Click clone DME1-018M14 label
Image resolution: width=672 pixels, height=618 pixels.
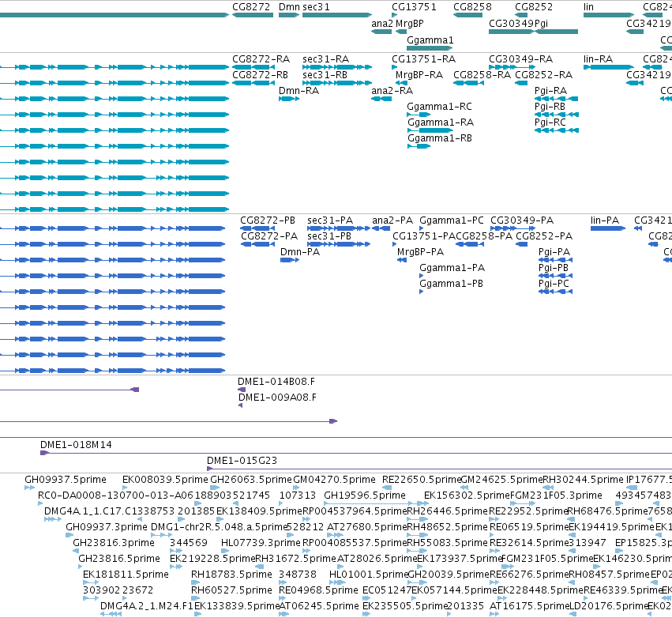tap(76, 445)
